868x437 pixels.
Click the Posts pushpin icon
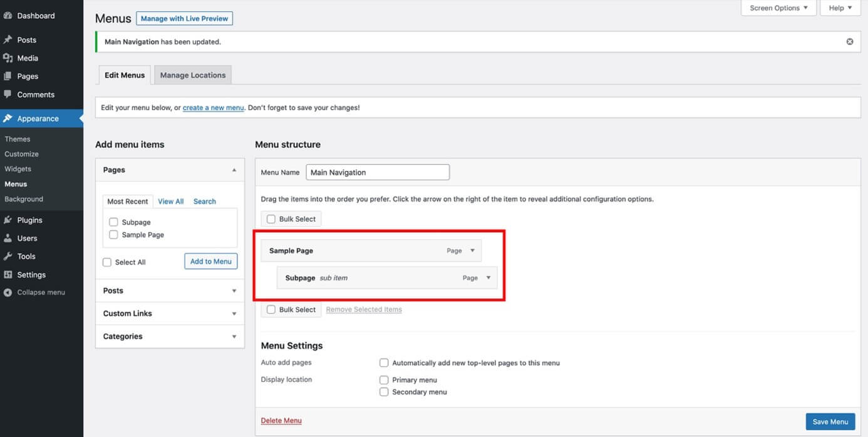[x=8, y=40]
